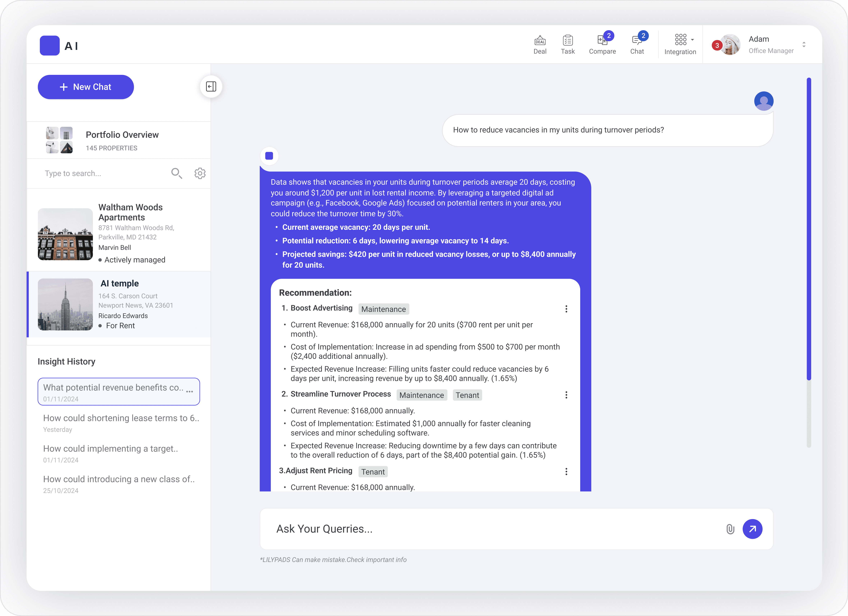This screenshot has width=848, height=616.
Task: Expand the Adam user profile switcher
Action: click(804, 45)
